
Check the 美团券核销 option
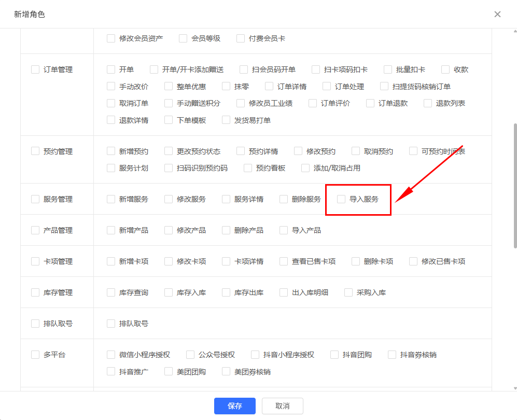click(x=226, y=372)
